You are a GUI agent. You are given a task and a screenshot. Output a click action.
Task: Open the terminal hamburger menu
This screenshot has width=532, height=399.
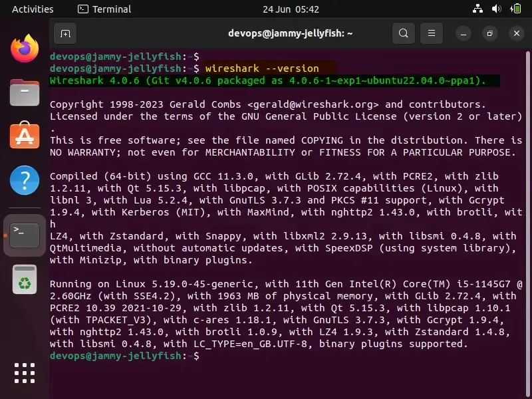[x=430, y=33]
